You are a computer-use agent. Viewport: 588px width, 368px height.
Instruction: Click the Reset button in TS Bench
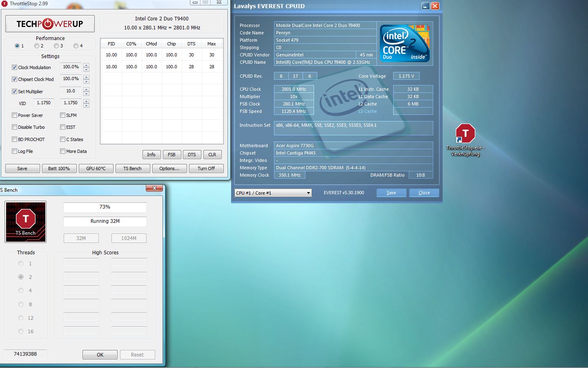(137, 355)
